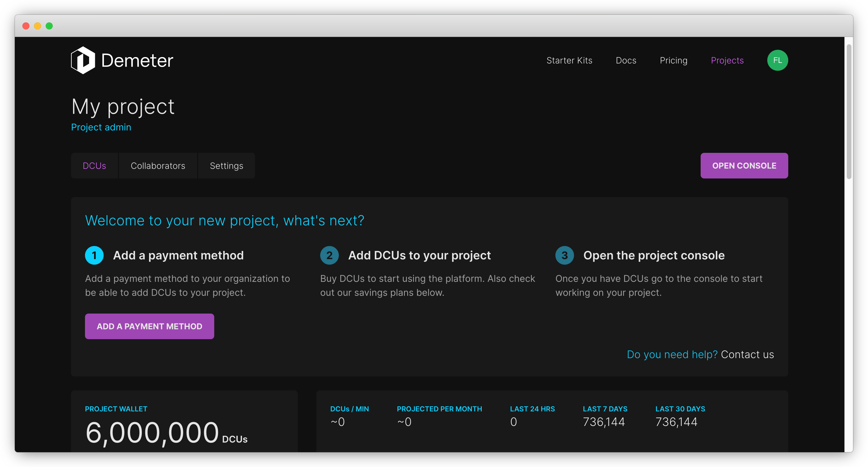The height and width of the screenshot is (467, 868).
Task: Click the Contact us link
Action: [x=747, y=354]
